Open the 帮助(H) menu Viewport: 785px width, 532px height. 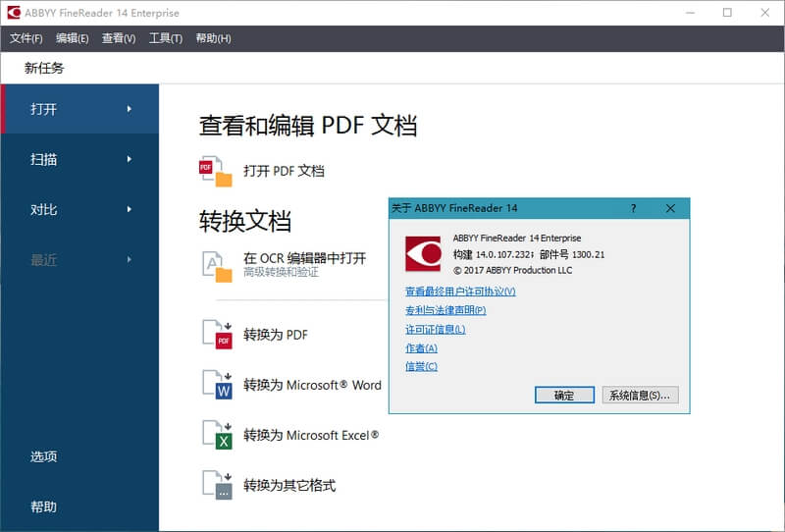(213, 38)
